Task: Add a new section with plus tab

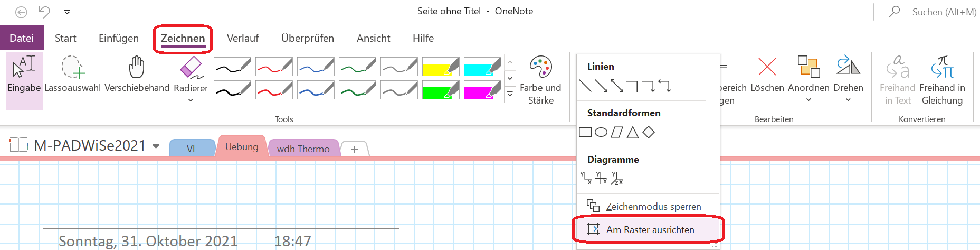Action: (354, 149)
